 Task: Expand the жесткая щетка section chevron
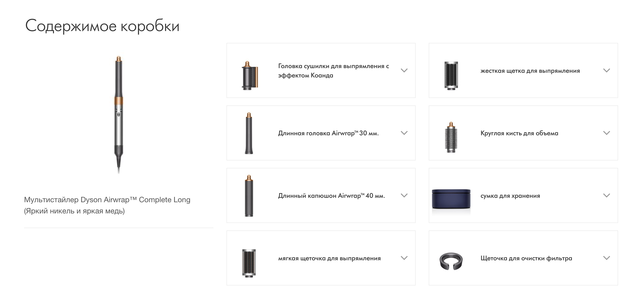click(606, 70)
